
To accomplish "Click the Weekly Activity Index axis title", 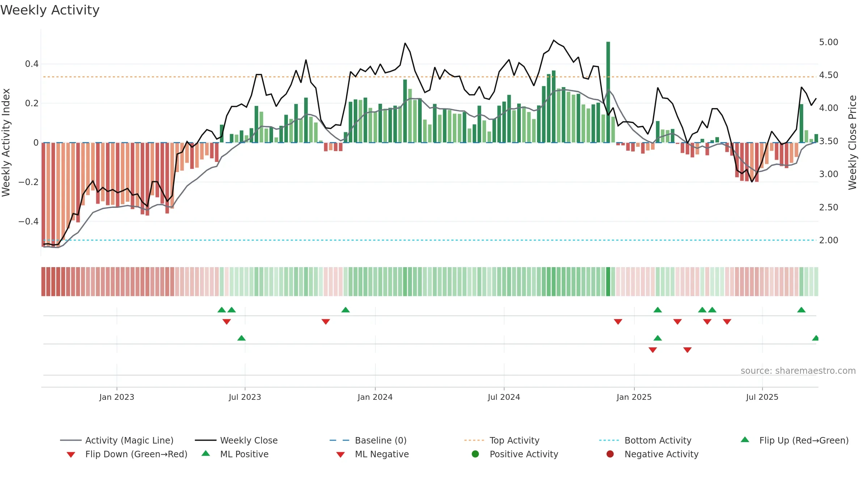I will click(6, 142).
